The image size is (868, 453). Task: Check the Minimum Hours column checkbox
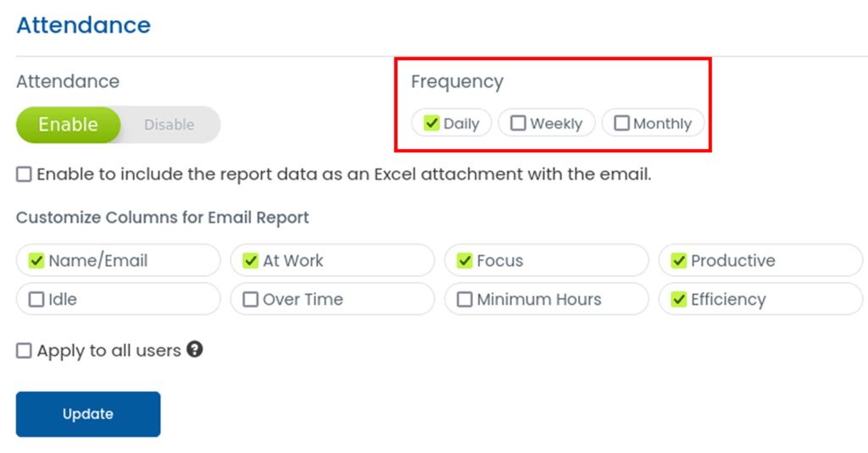pyautogui.click(x=465, y=299)
